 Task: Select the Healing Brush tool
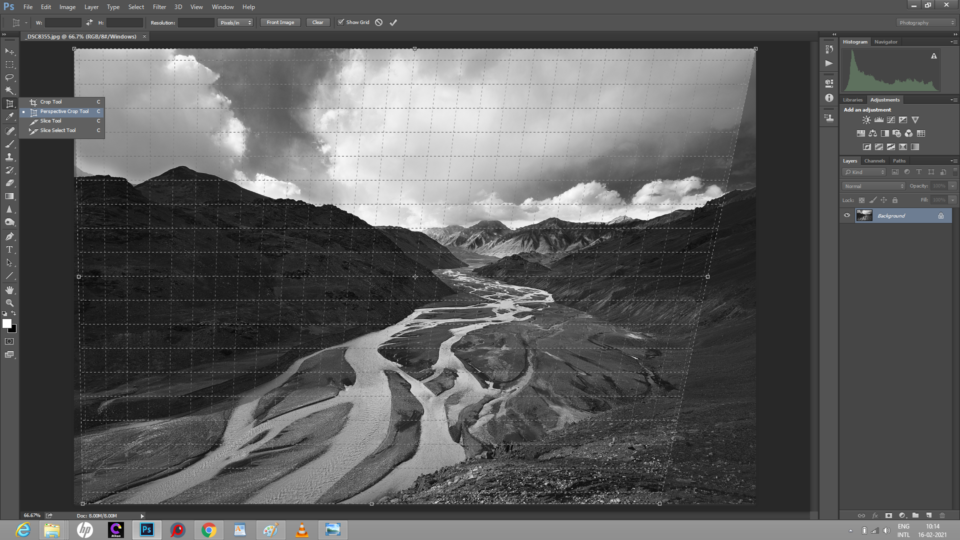pyautogui.click(x=10, y=131)
